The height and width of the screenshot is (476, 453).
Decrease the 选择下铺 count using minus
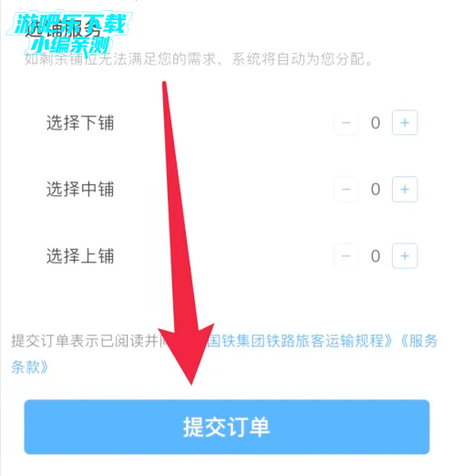(x=345, y=123)
